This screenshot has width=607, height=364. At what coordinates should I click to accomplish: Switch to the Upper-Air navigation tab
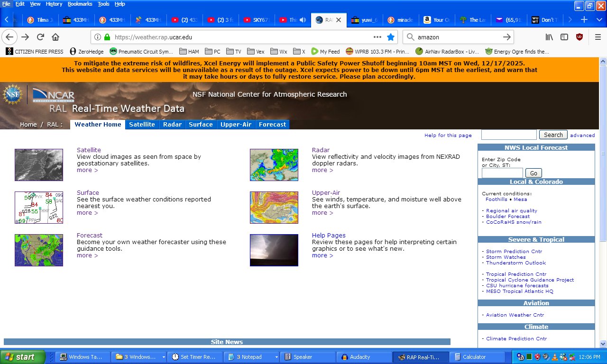click(236, 124)
